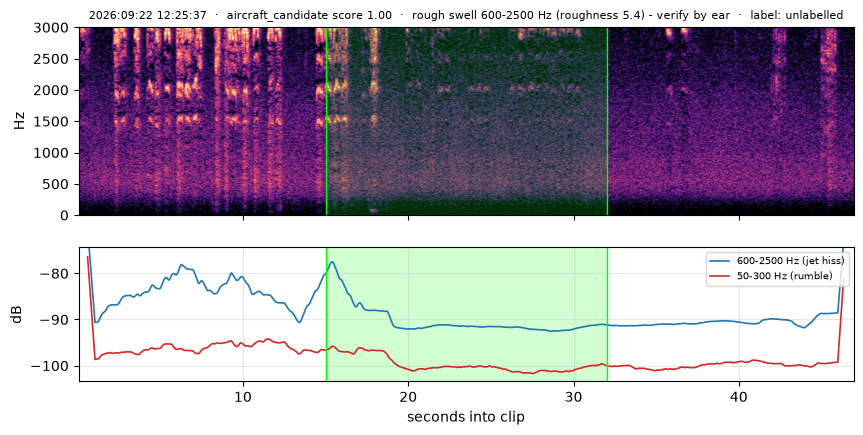Click the red rumble line at 20 seconds

click(x=408, y=368)
